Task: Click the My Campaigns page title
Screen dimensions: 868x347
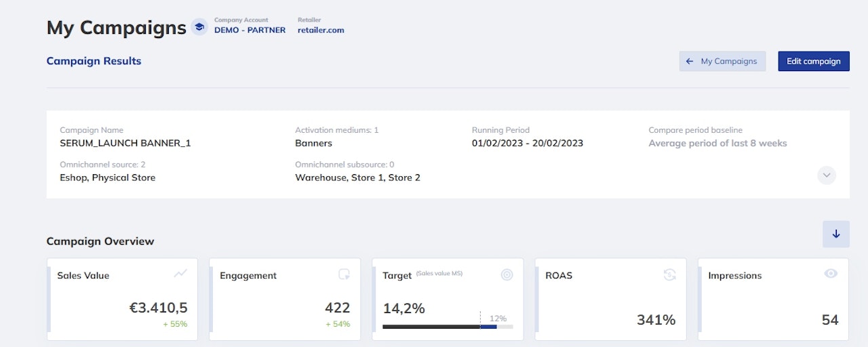Action: tap(116, 28)
